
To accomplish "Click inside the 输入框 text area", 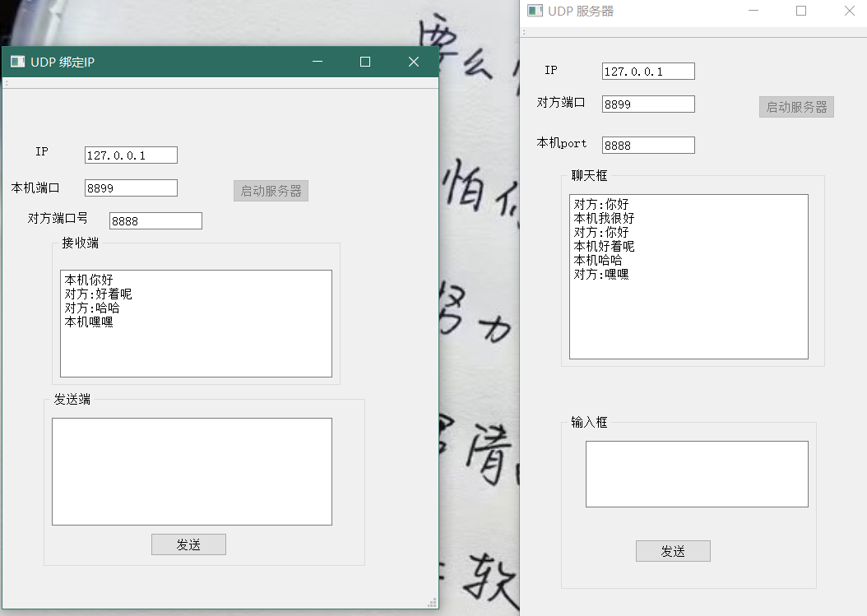I will pos(696,474).
